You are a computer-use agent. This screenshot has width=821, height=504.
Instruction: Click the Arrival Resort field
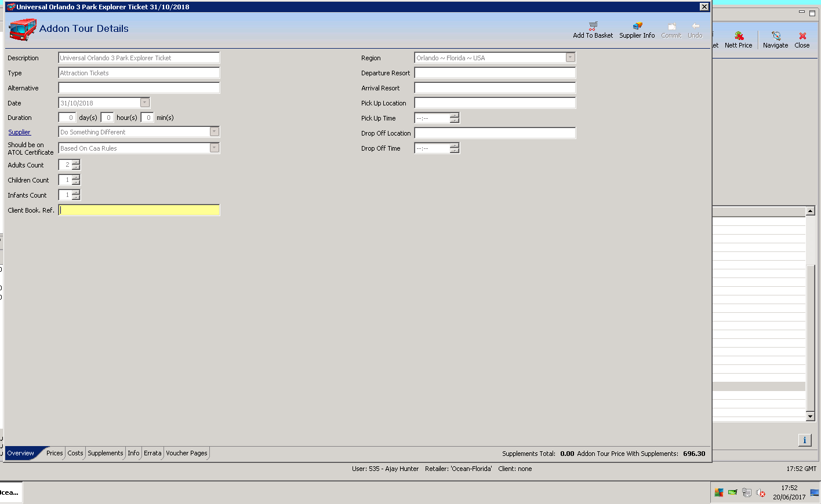[x=495, y=88]
